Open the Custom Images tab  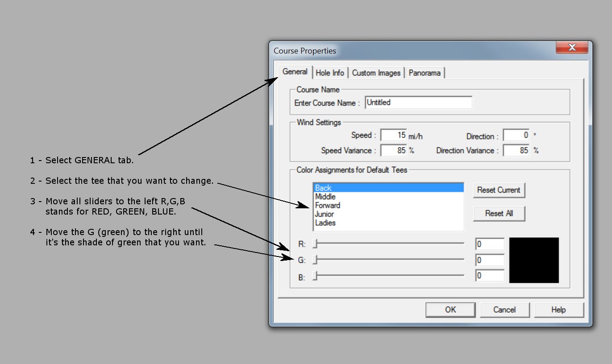point(376,73)
